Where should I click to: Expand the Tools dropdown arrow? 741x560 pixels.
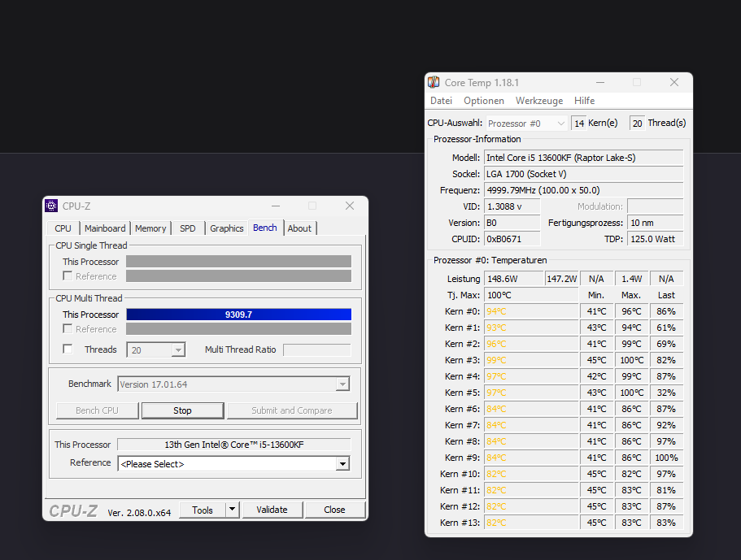pos(232,510)
